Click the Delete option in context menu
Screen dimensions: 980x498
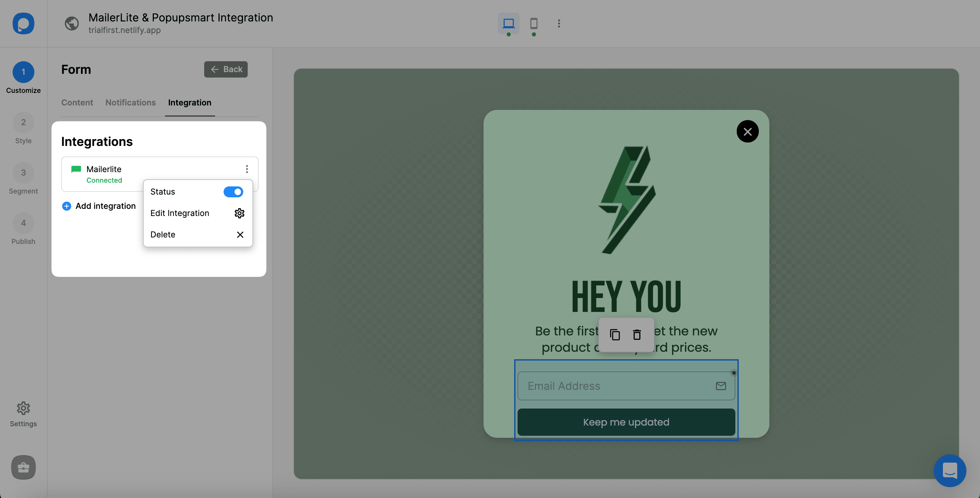point(163,235)
